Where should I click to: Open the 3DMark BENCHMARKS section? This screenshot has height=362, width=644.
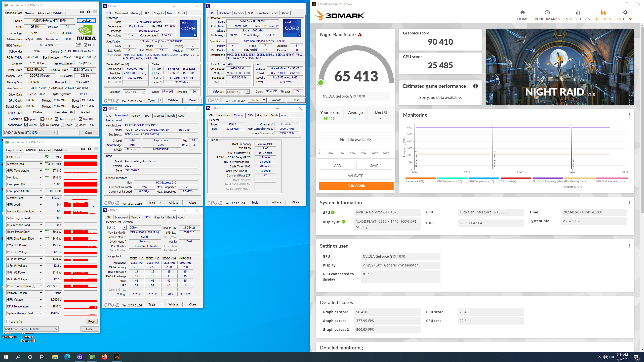[x=547, y=15]
